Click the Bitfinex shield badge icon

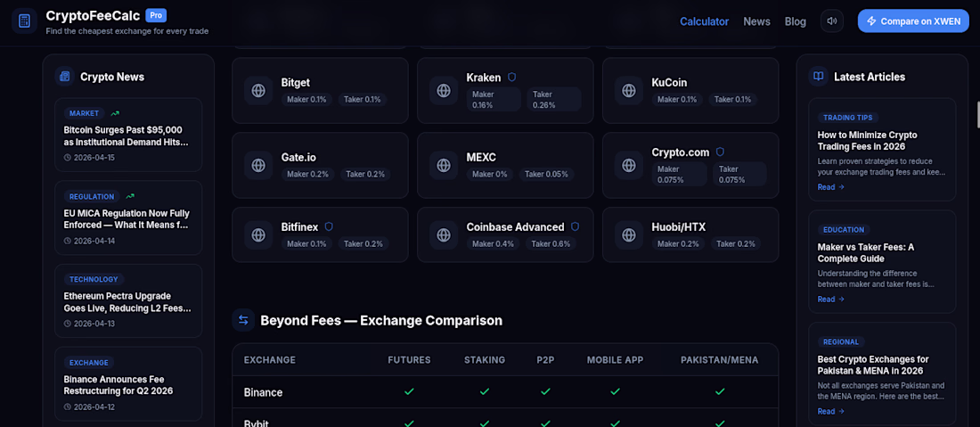pyautogui.click(x=329, y=227)
